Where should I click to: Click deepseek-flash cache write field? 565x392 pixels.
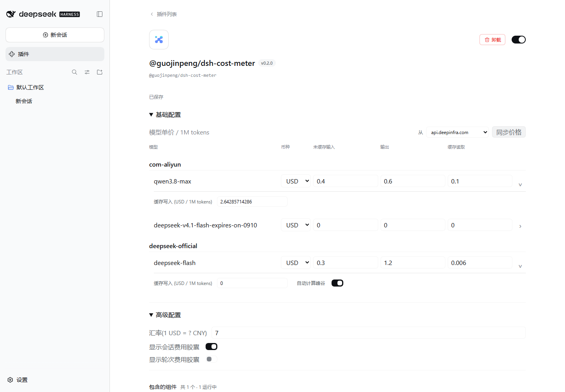(x=252, y=283)
